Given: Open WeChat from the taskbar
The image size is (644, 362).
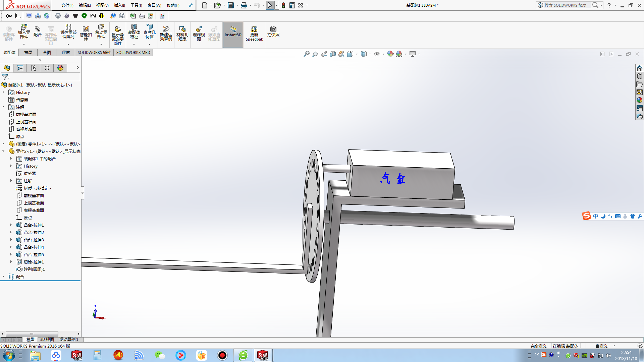Looking at the screenshot, I should click(x=160, y=355).
